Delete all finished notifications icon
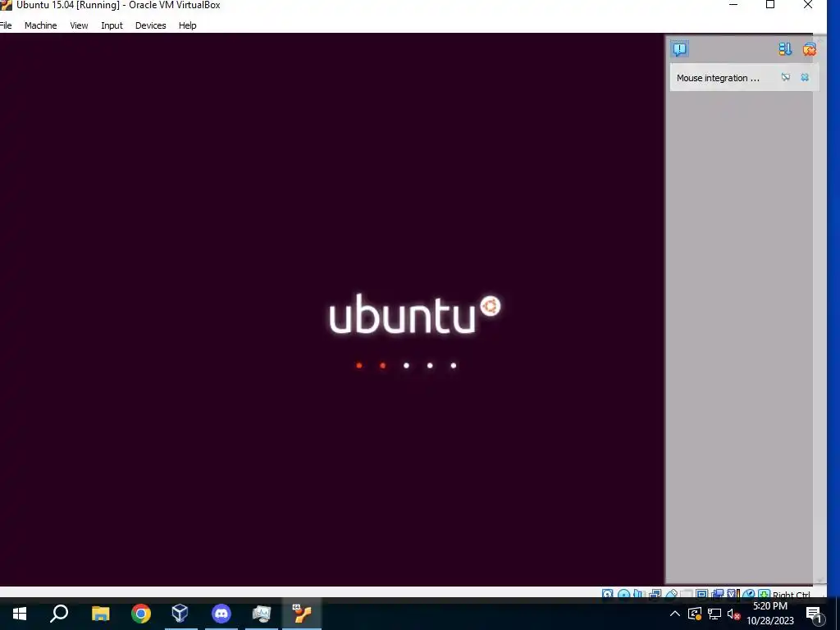This screenshot has height=630, width=840. click(x=809, y=49)
